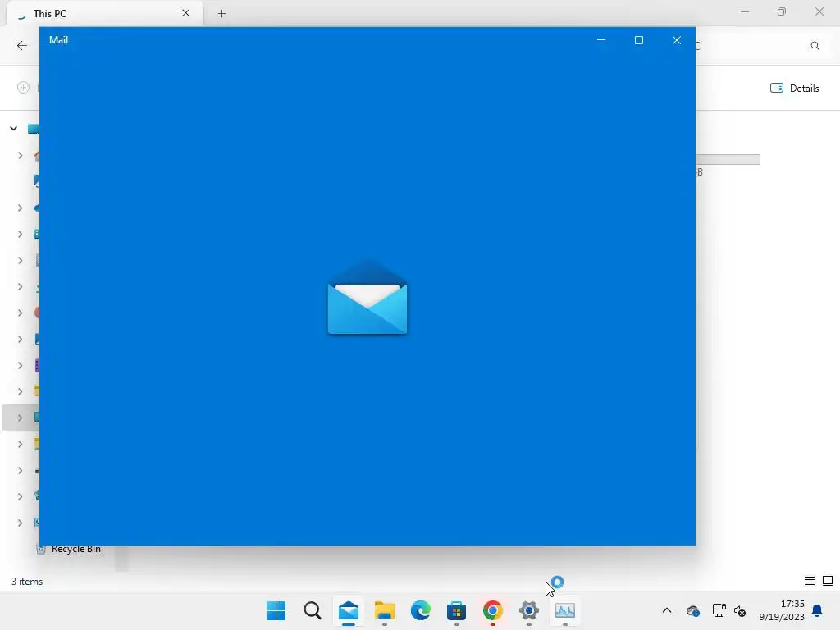The height and width of the screenshot is (630, 840).
Task: Close the File Explorer window
Action: 819,11
